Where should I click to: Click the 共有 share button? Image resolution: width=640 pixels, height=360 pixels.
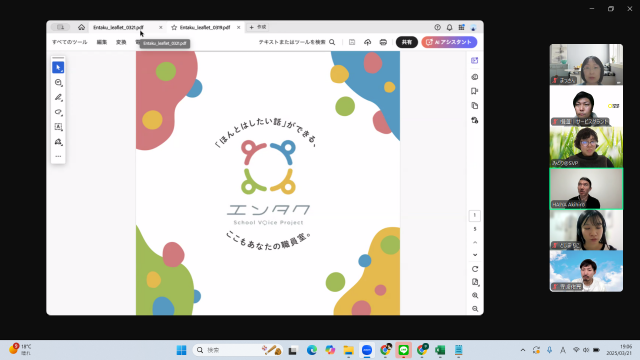[x=407, y=42]
